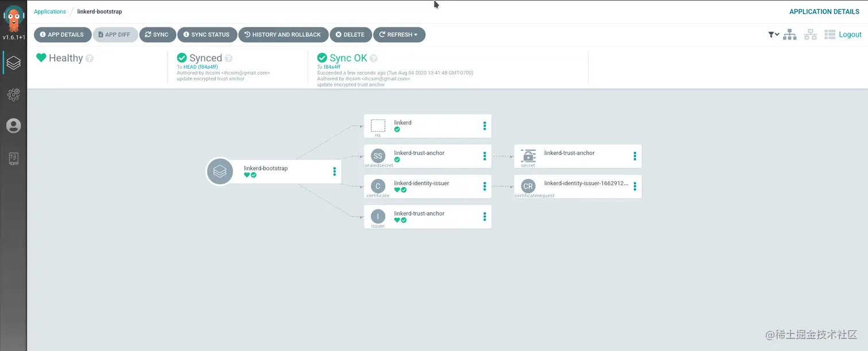868x351 pixels.
Task: Open menu for certificaterequest node
Action: tap(635, 186)
